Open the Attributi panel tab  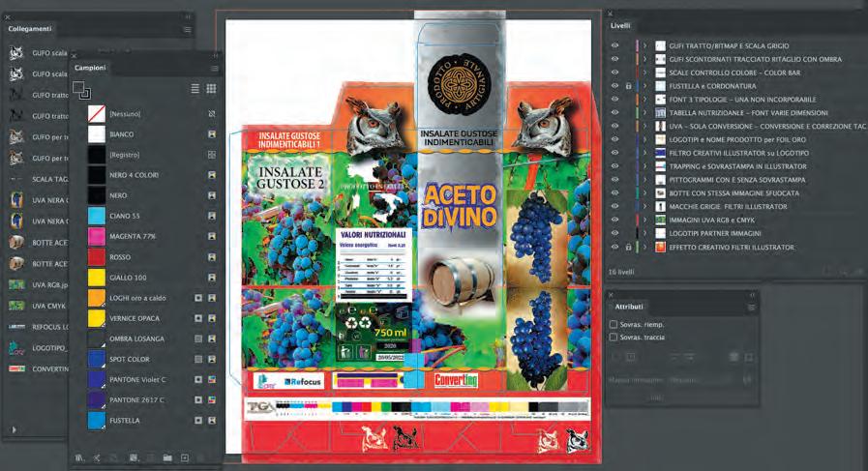629,307
